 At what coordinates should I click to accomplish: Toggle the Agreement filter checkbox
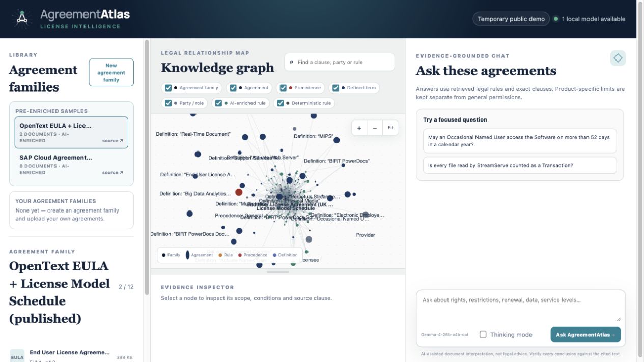click(x=233, y=88)
